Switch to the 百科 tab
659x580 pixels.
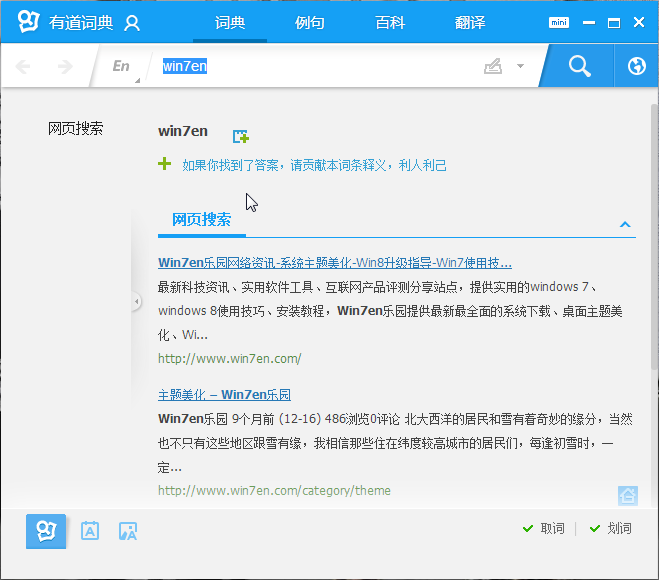(x=390, y=22)
